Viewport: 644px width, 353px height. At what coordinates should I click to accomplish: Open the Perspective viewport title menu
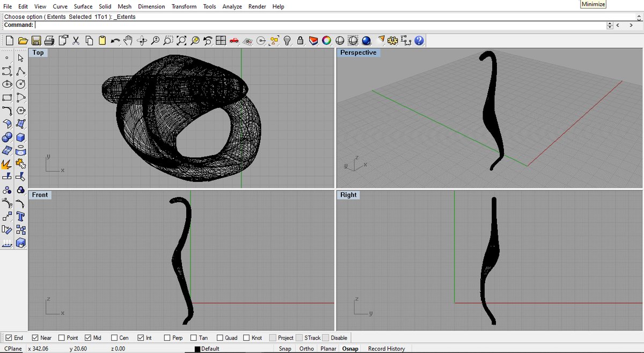point(358,53)
